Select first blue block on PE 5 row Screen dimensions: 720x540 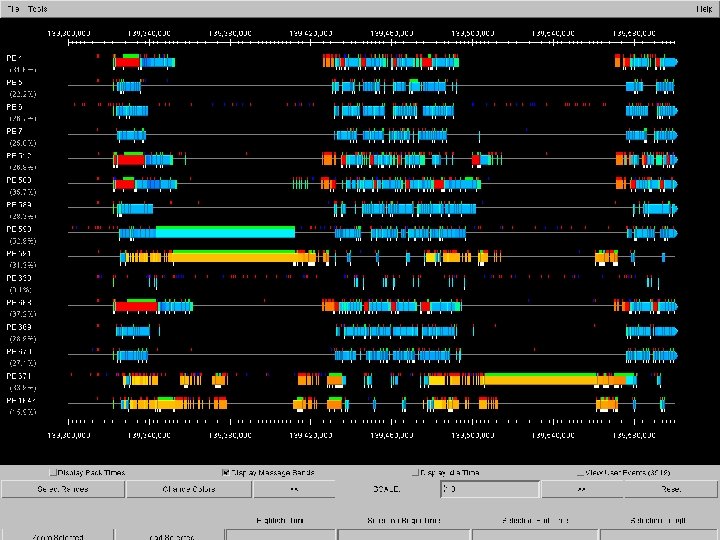pos(129,86)
